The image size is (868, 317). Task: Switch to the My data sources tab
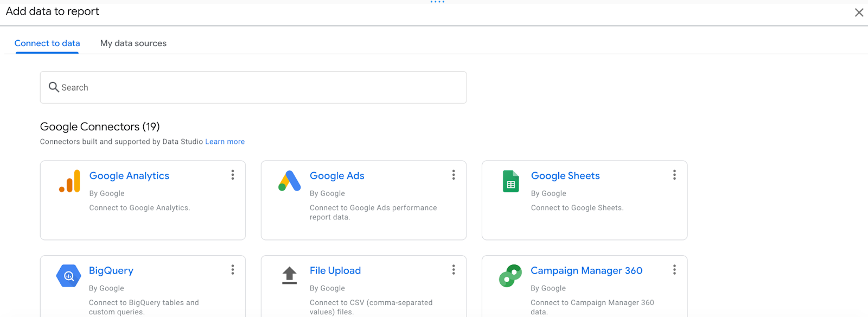133,43
